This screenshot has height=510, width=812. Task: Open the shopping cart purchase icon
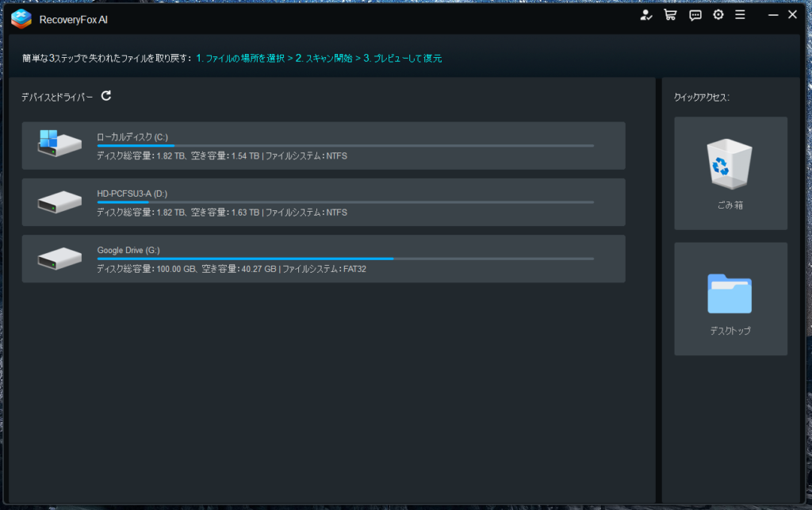tap(670, 15)
